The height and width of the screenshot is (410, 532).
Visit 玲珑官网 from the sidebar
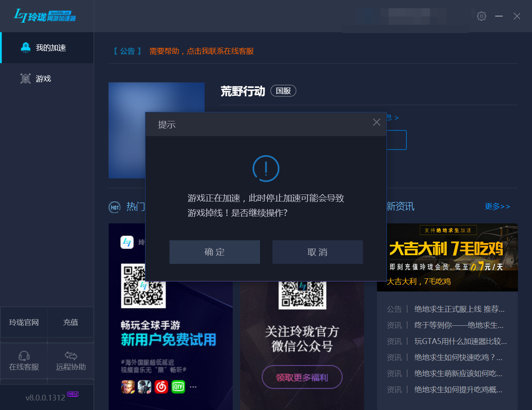point(24,322)
